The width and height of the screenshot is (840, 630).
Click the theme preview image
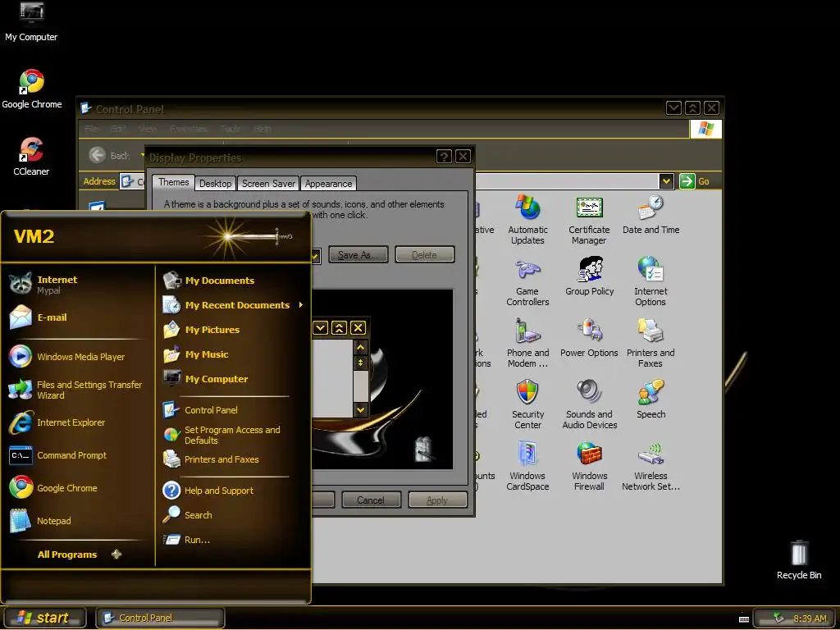click(x=382, y=379)
